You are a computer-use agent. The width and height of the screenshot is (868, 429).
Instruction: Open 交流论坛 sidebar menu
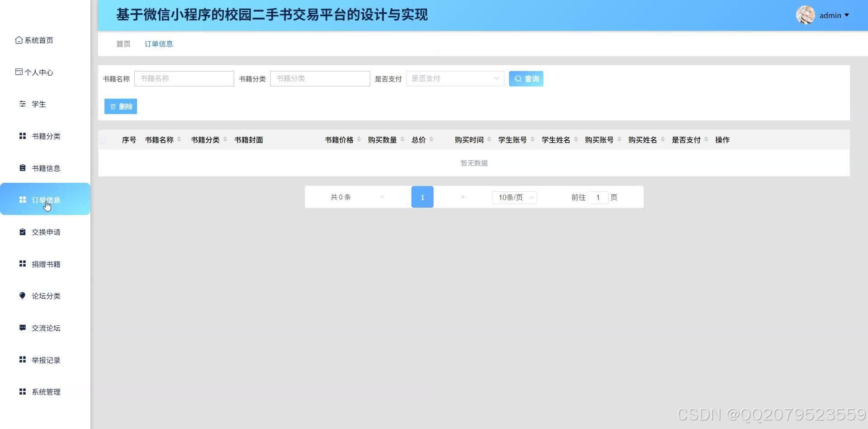pyautogui.click(x=45, y=328)
